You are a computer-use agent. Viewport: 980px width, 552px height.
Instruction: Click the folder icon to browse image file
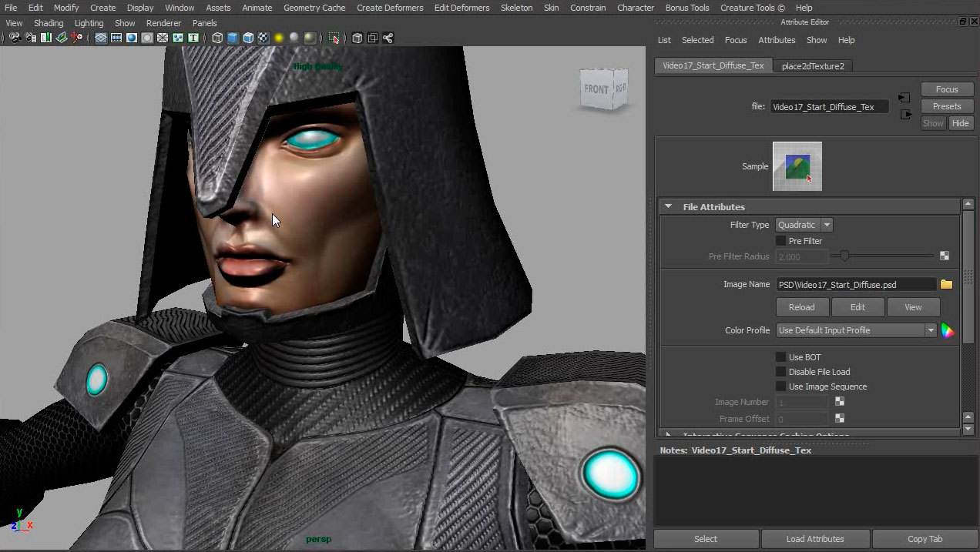[946, 285]
